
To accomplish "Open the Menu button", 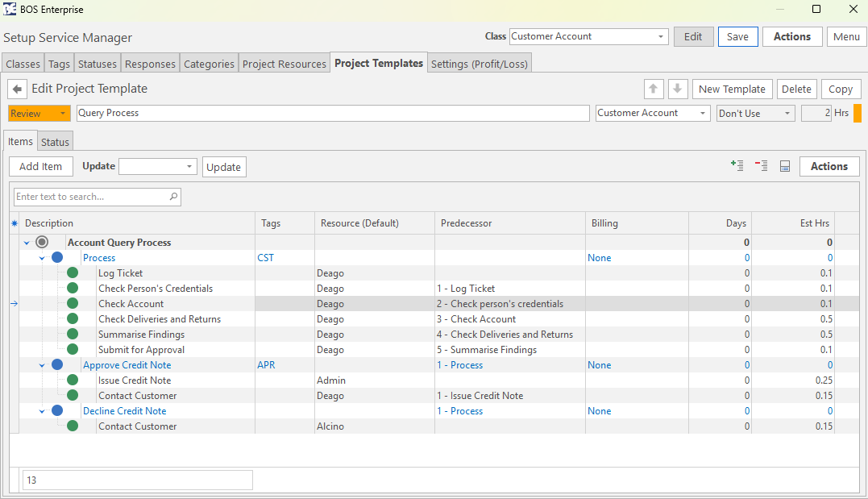I will [x=846, y=36].
